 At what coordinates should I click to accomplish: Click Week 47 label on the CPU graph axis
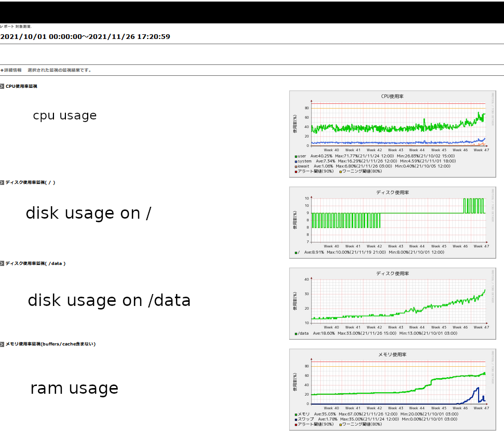pos(481,150)
